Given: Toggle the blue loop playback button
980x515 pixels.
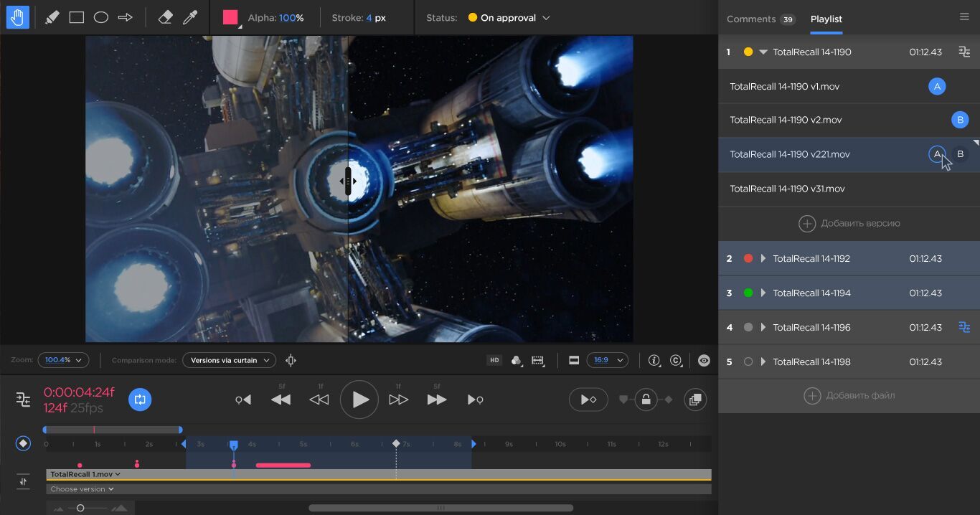Looking at the screenshot, I should [x=140, y=400].
